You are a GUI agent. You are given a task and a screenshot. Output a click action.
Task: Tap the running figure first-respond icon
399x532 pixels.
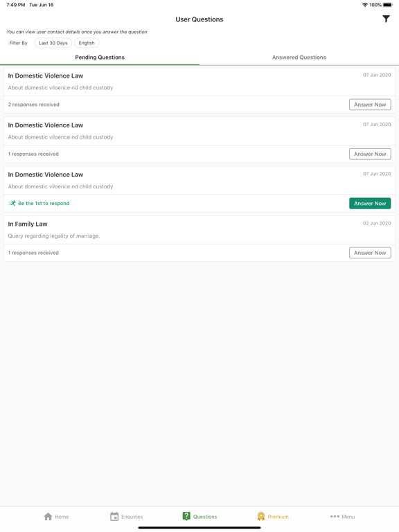click(12, 203)
